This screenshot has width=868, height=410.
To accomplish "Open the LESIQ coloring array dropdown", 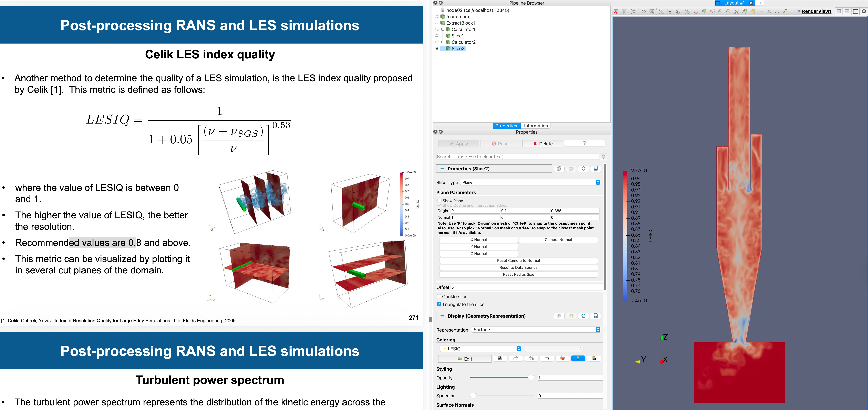I will click(481, 349).
